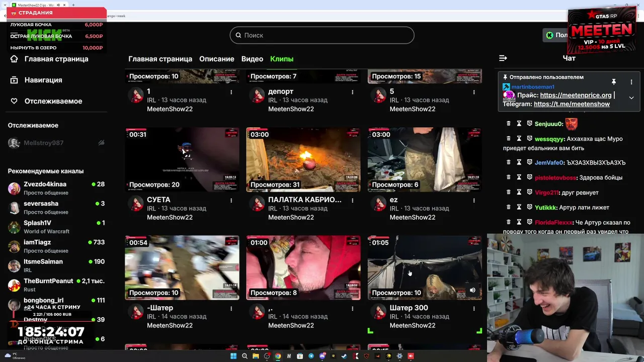Click the magnifier icon in search bar
Image resolution: width=644 pixels, height=362 pixels.
[x=238, y=35]
